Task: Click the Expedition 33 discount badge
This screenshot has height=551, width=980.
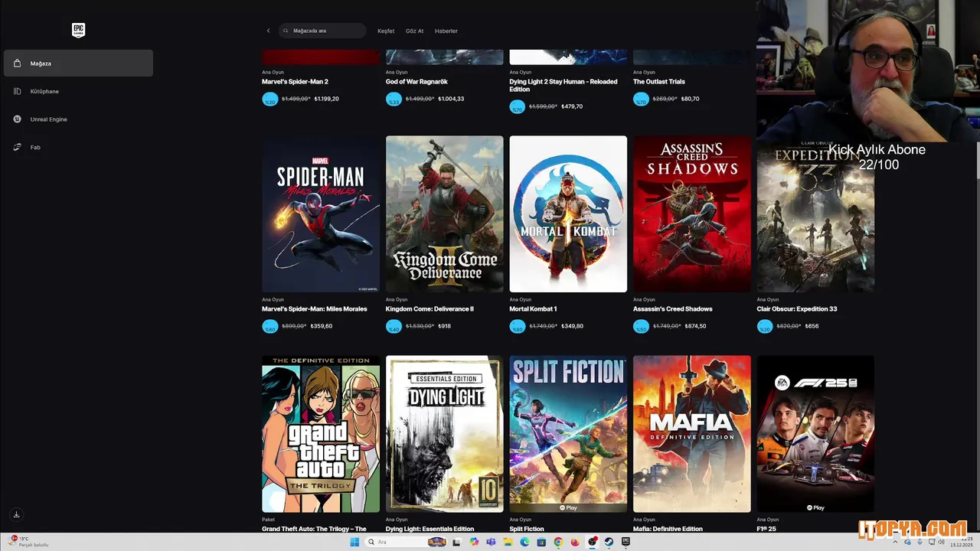Action: click(x=765, y=326)
